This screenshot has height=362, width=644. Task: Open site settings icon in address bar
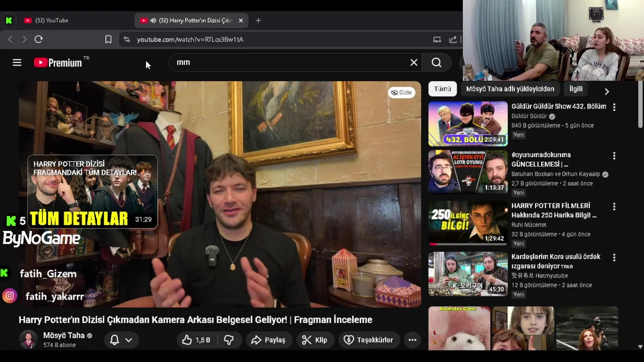point(126,39)
